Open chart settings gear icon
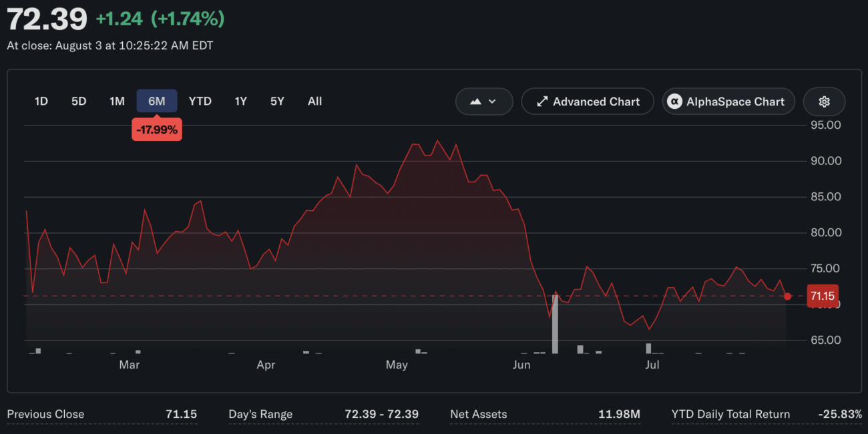The height and width of the screenshot is (434, 868). pos(824,101)
